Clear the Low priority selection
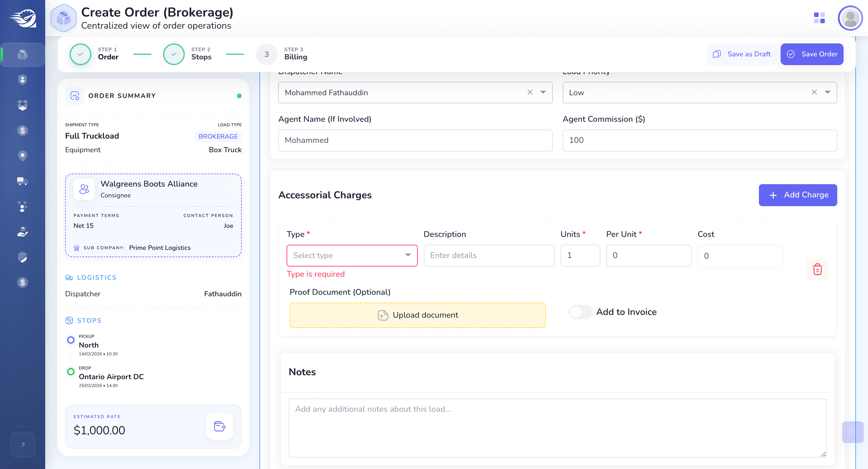 point(814,92)
